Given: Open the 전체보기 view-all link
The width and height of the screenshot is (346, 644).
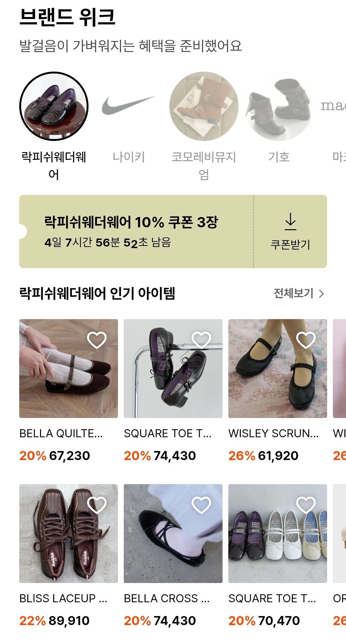Looking at the screenshot, I should pyautogui.click(x=299, y=293).
